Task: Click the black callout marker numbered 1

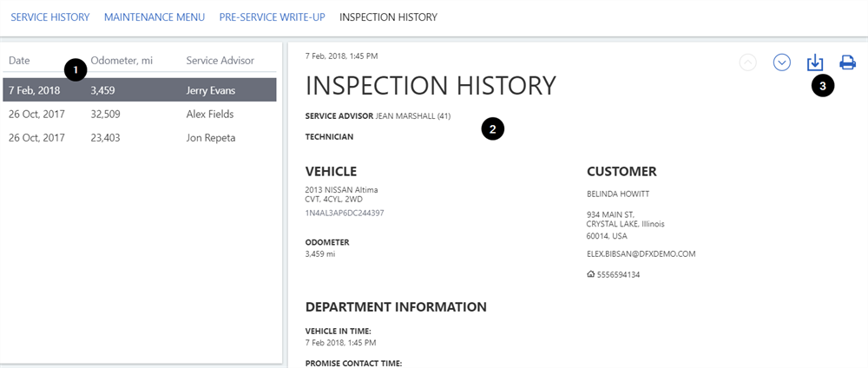Action: [76, 69]
